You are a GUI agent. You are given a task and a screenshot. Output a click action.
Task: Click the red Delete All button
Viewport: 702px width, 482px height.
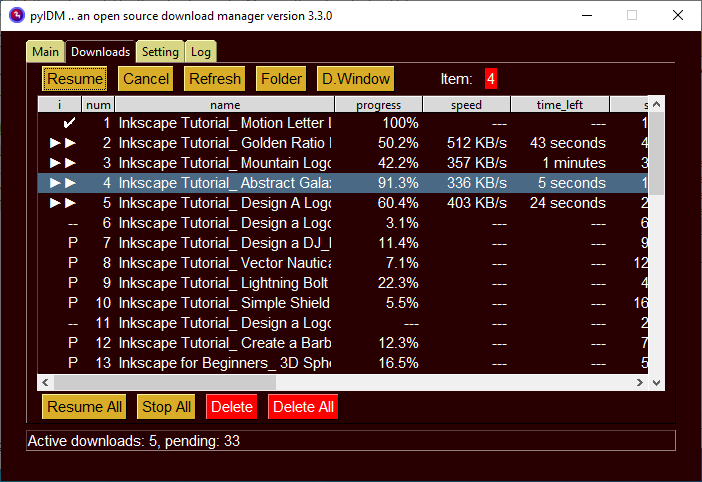point(303,407)
